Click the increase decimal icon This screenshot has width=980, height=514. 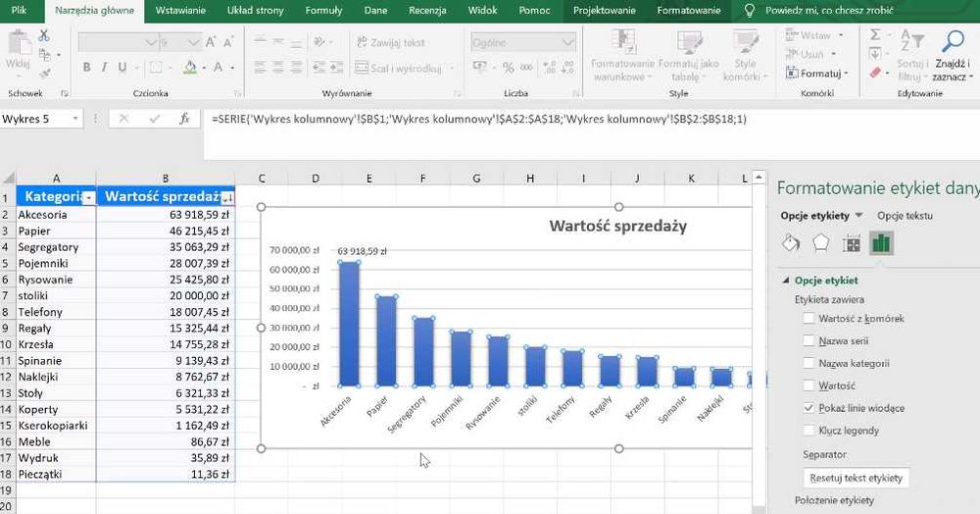click(x=550, y=68)
